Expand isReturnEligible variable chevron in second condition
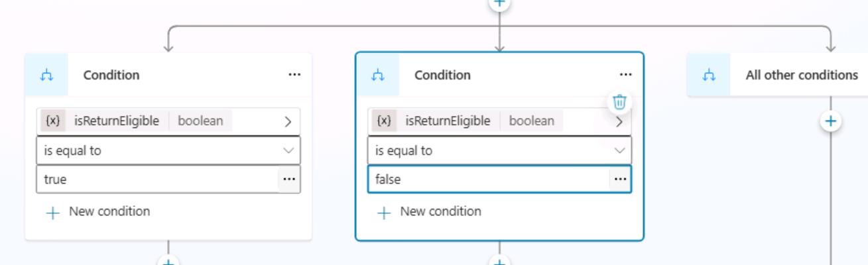 (x=619, y=122)
